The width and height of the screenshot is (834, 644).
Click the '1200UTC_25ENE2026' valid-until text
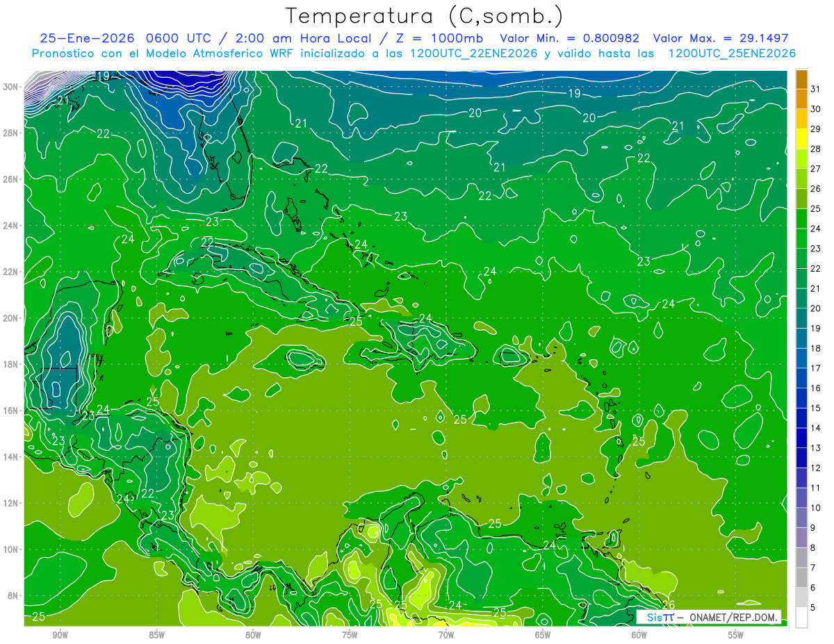[x=731, y=53]
